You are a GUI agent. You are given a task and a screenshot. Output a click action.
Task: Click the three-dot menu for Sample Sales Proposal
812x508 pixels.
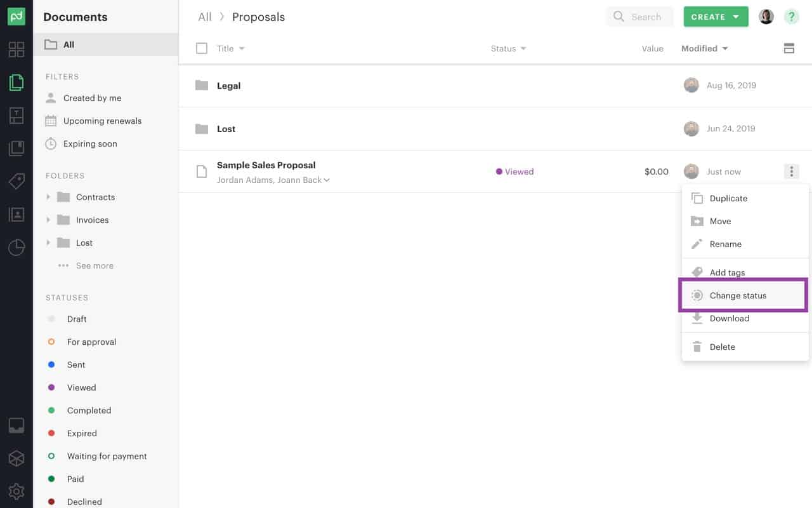(x=791, y=171)
